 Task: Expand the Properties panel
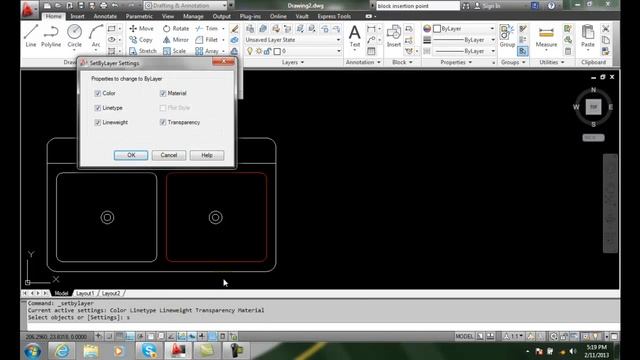[456, 62]
